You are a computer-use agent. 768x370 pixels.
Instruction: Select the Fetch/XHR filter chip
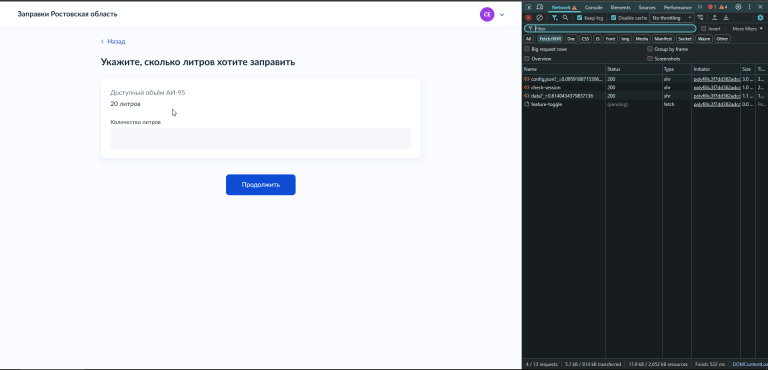550,39
